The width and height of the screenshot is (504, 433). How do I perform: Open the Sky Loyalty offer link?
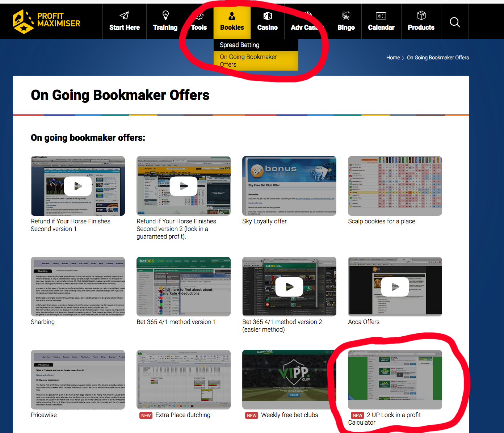click(264, 221)
